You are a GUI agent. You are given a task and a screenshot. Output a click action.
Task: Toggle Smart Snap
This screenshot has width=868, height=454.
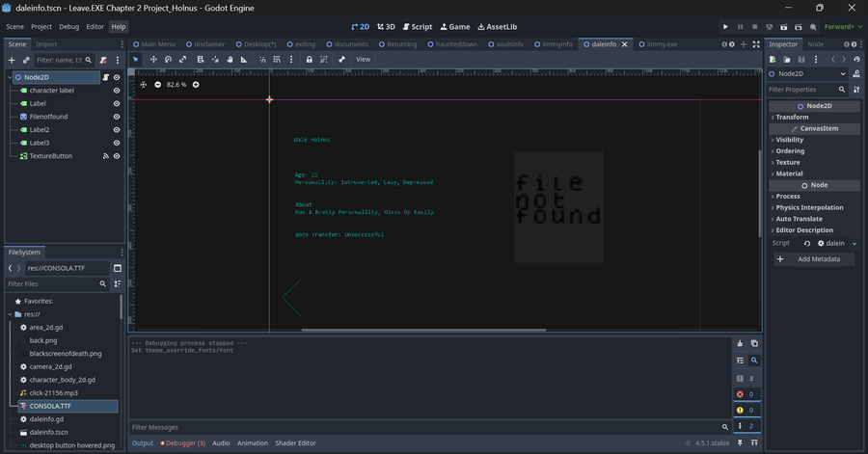(x=262, y=59)
